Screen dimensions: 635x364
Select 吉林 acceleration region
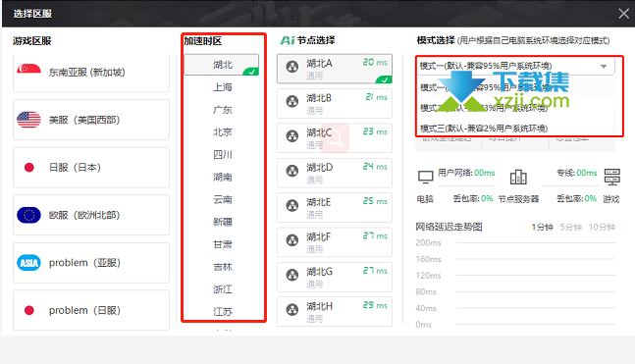click(223, 267)
